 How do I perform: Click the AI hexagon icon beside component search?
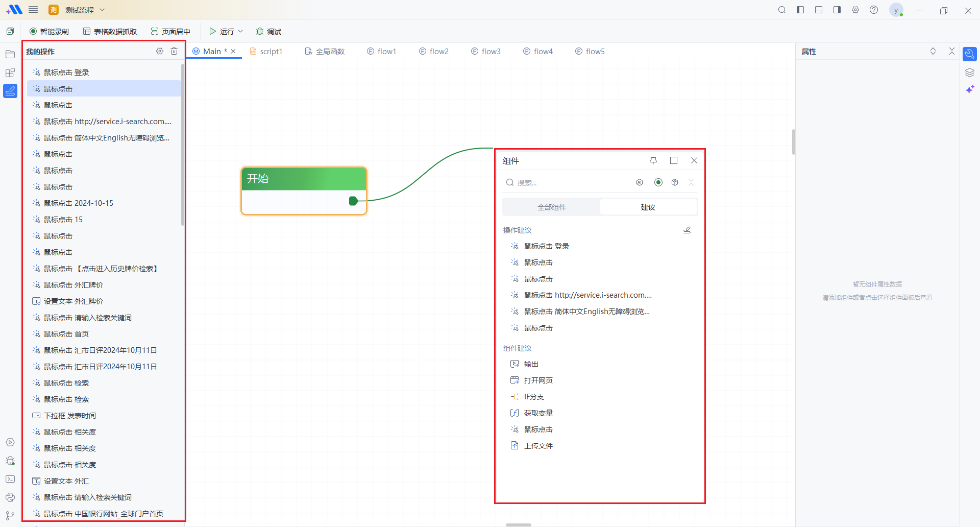click(640, 182)
